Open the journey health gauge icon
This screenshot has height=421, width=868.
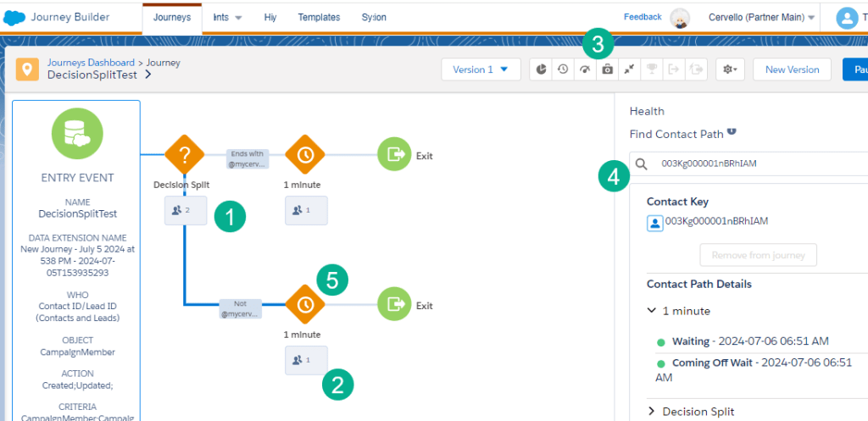click(x=585, y=69)
